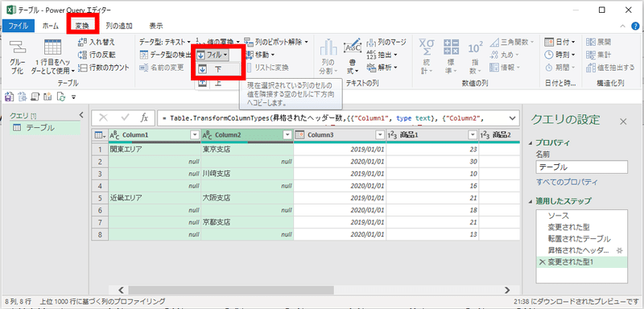Select テーブル query in クエリ list
Image resolution: width=644 pixels, height=309 pixels.
[x=44, y=128]
